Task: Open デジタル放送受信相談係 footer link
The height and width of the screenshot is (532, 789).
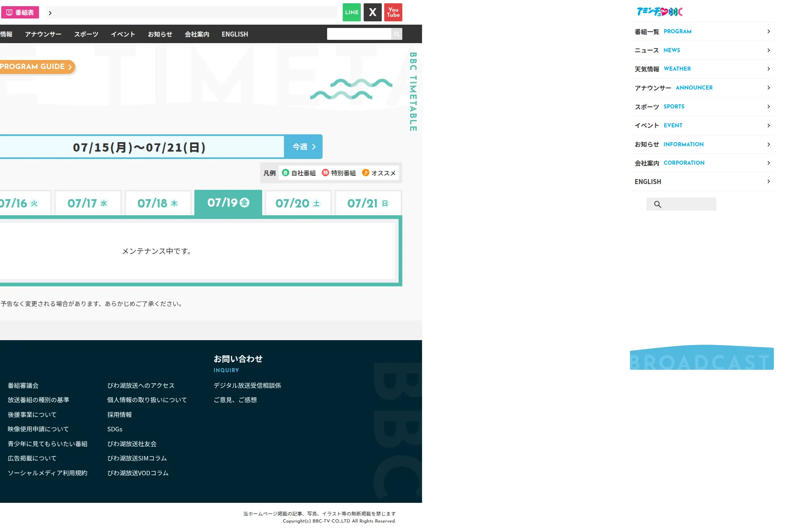Action: 247,385
